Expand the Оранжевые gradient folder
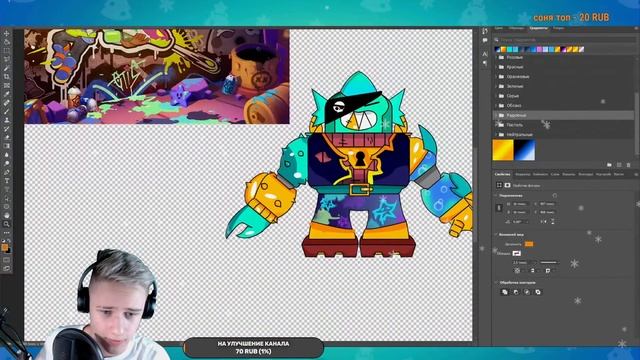This screenshot has width=640, height=360. (496, 76)
